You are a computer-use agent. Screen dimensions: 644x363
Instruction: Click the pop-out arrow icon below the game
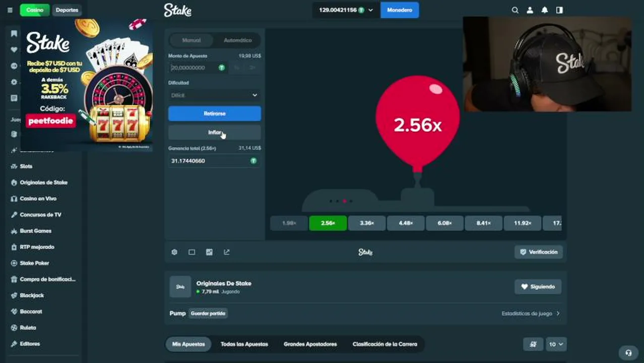click(227, 252)
